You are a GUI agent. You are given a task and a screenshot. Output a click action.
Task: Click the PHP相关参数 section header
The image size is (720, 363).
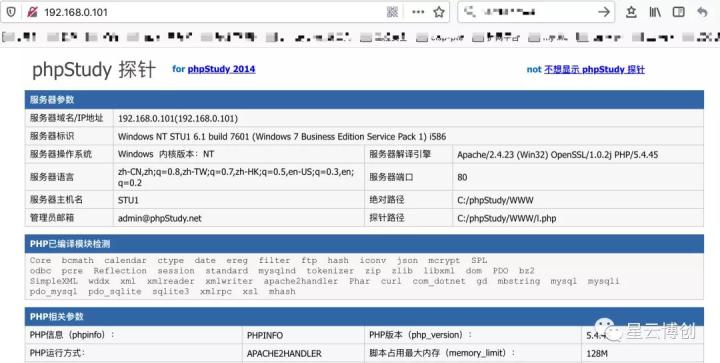tap(364, 317)
